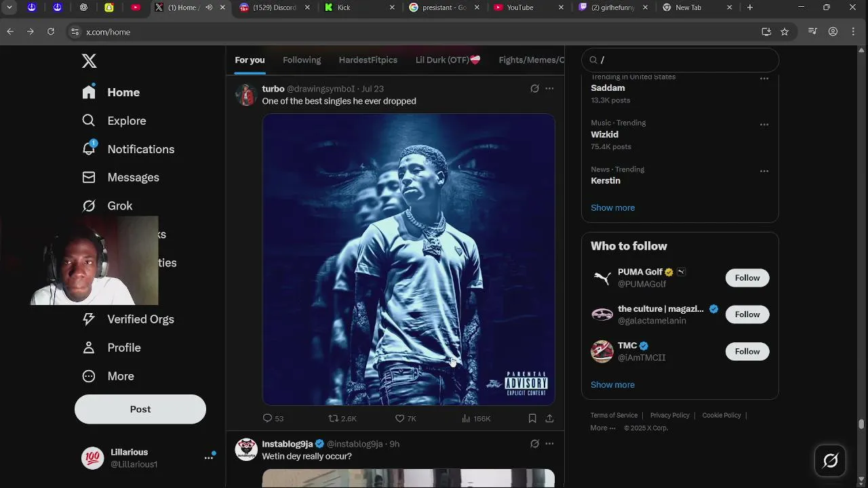The image size is (868, 488).
Task: Reload the page
Action: [50, 32]
